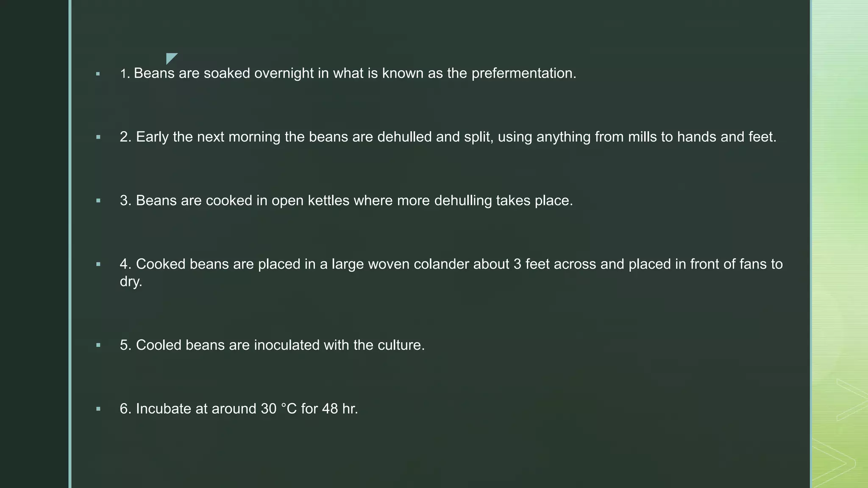Click the dark green left margin panel
This screenshot has height=488, width=868.
(x=34, y=244)
